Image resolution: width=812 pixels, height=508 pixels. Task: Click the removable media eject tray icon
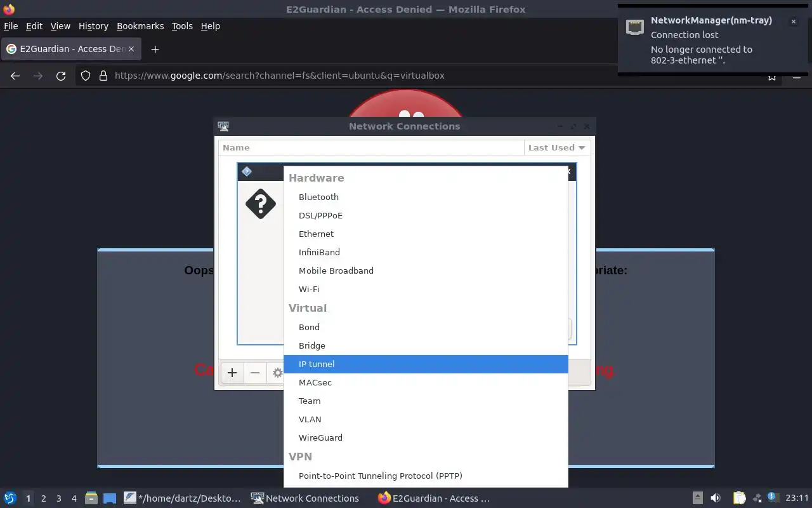pyautogui.click(x=697, y=498)
